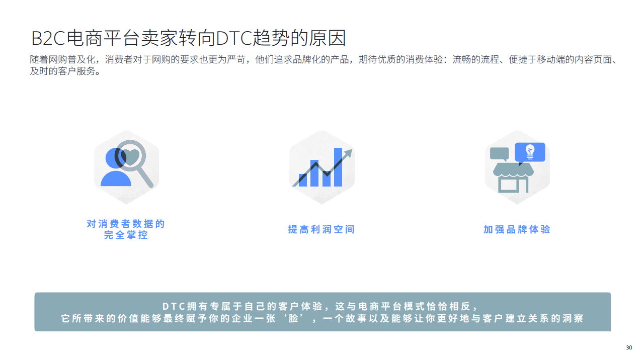
Task: Select the label '对消费者数据的完全掌控'
Action: pyautogui.click(x=126, y=229)
